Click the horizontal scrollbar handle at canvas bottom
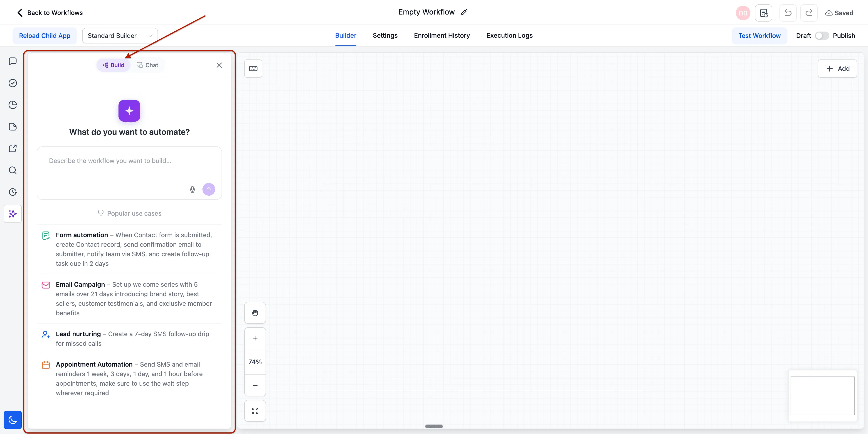This screenshot has height=434, width=868. click(x=434, y=426)
